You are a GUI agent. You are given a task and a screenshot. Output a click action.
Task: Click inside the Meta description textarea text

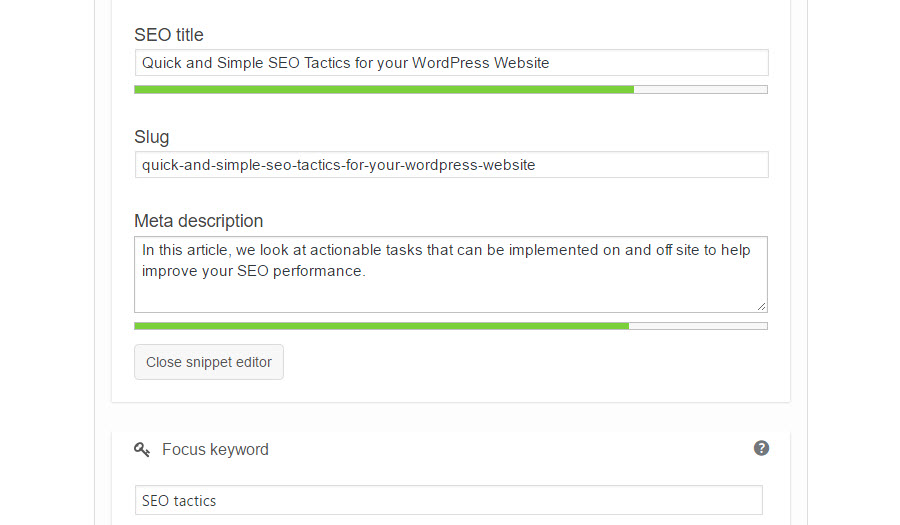click(445, 260)
